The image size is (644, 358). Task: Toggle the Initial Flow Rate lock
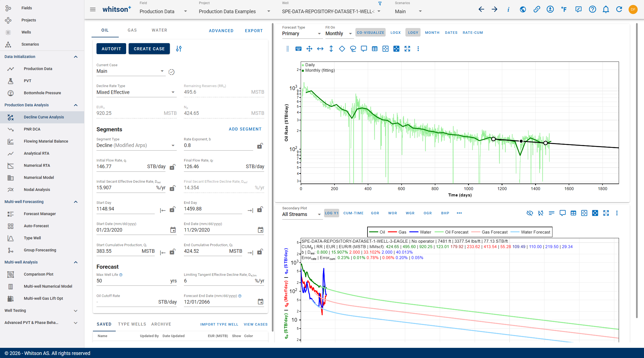173,167
